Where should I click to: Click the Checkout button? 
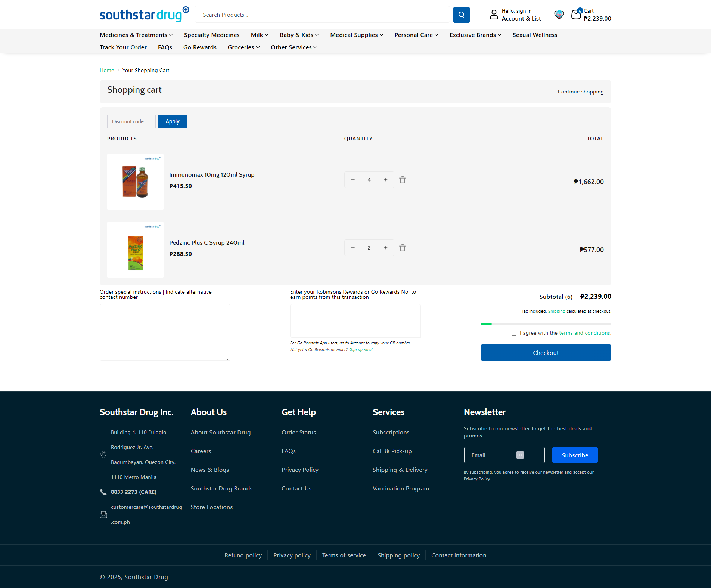546,353
